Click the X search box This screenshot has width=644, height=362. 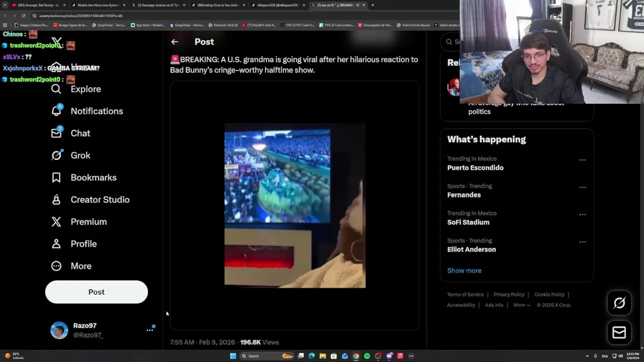point(451,42)
